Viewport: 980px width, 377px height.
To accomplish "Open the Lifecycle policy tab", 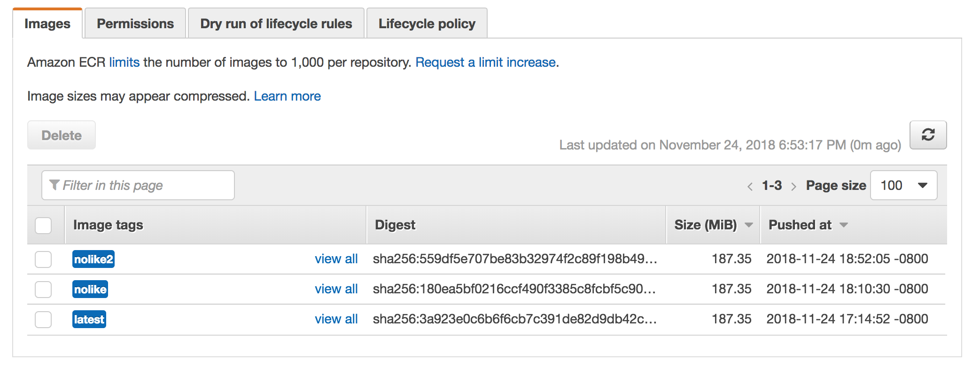I will point(427,24).
